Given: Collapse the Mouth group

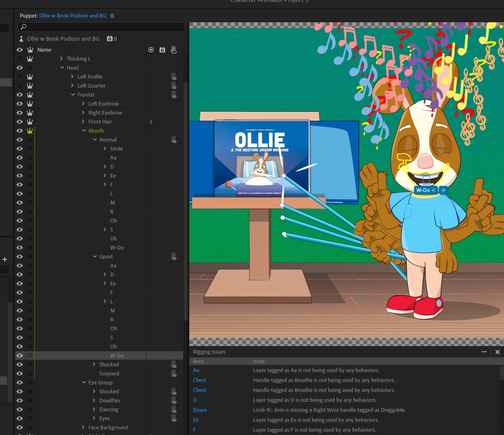Looking at the screenshot, I should 84,131.
